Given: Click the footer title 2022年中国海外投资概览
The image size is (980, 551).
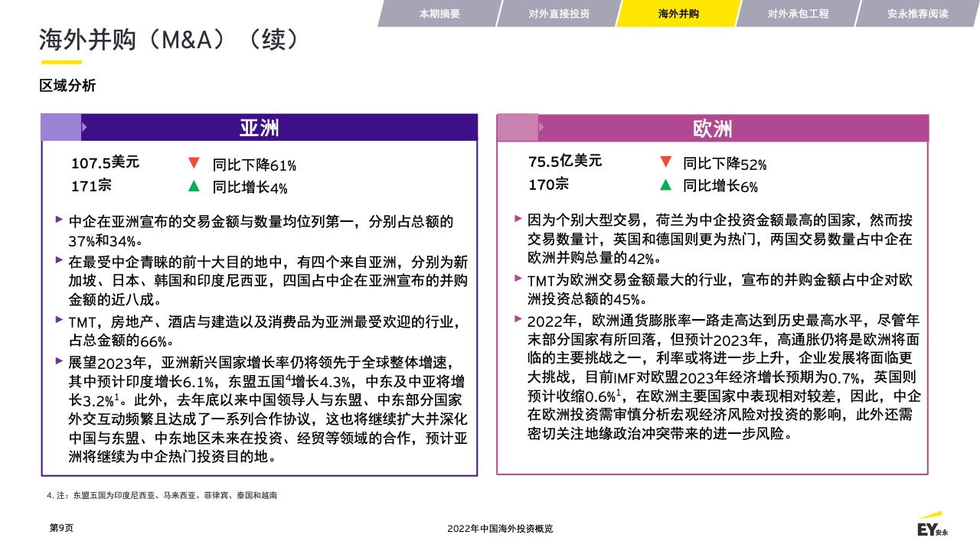Looking at the screenshot, I should click(x=500, y=529).
